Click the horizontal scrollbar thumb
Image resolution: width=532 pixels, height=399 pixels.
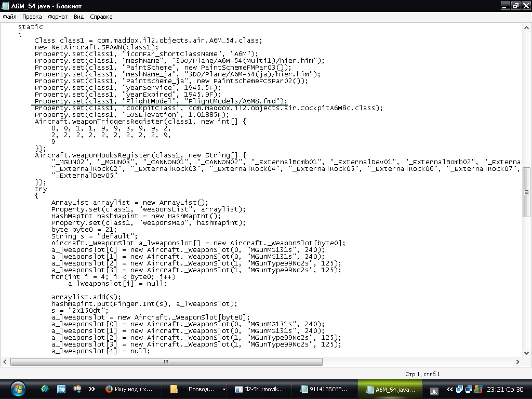166,362
